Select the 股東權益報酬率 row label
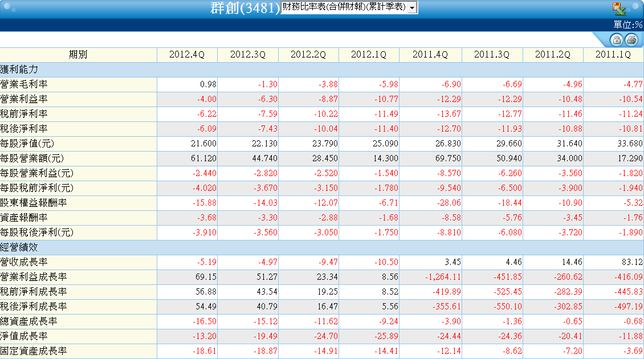The image size is (644, 359). click(x=33, y=202)
